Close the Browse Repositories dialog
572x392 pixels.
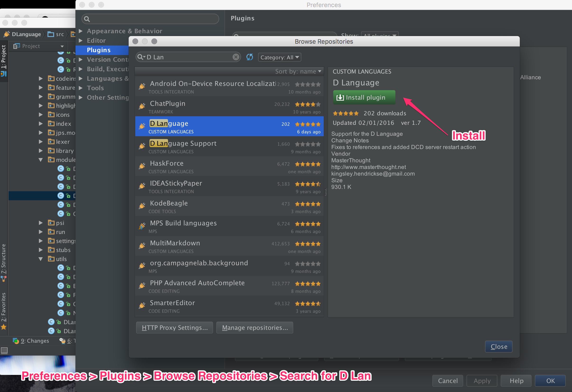point(499,346)
